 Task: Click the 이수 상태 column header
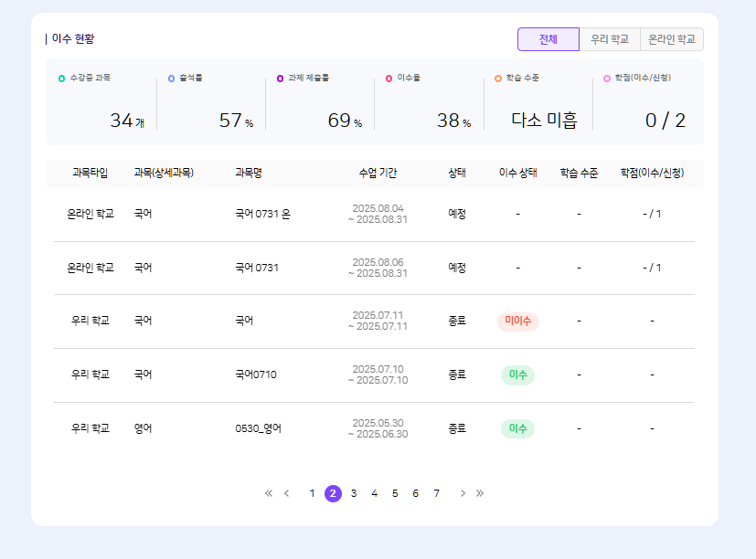point(517,173)
